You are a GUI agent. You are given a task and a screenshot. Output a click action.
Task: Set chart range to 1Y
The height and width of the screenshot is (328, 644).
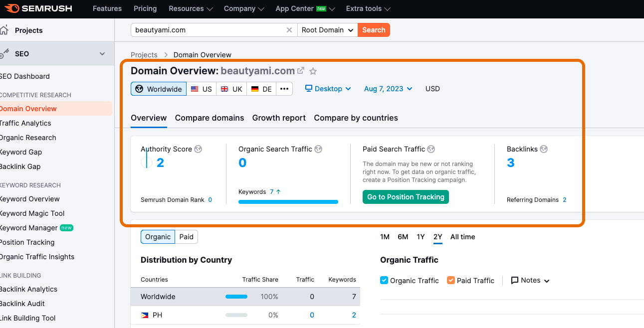click(x=421, y=237)
